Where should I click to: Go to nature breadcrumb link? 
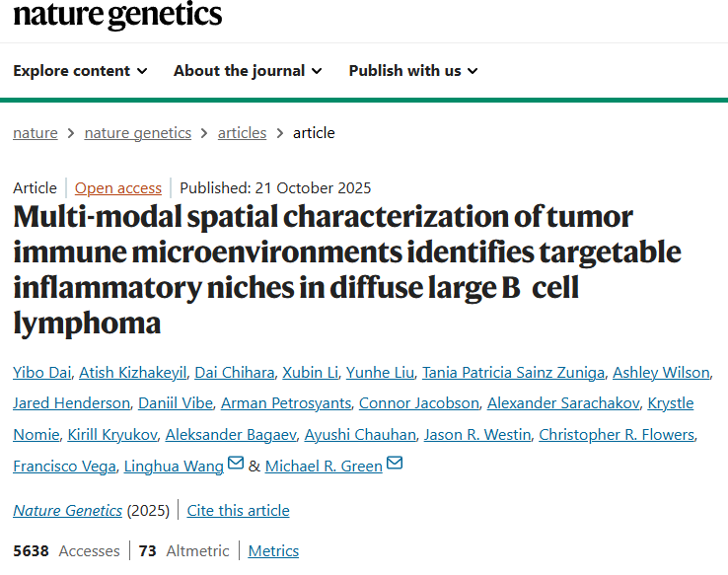click(36, 133)
